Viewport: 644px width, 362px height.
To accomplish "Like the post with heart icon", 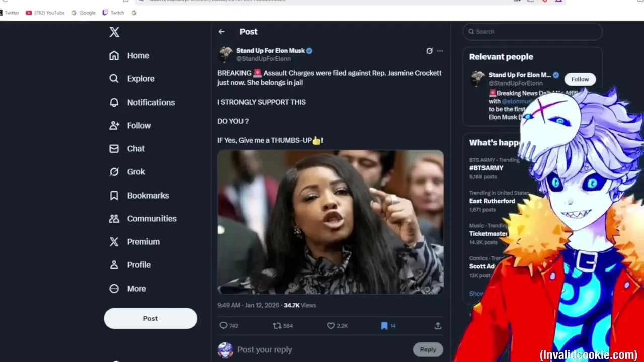I will [331, 326].
